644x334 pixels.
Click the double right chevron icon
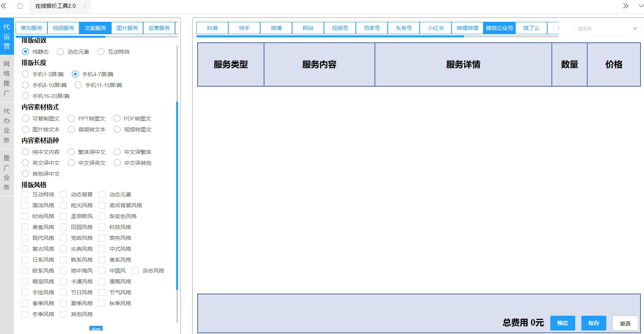(x=625, y=6)
